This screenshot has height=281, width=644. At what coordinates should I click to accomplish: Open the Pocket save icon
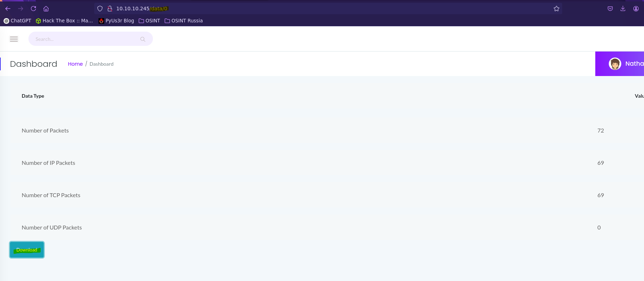(x=610, y=9)
